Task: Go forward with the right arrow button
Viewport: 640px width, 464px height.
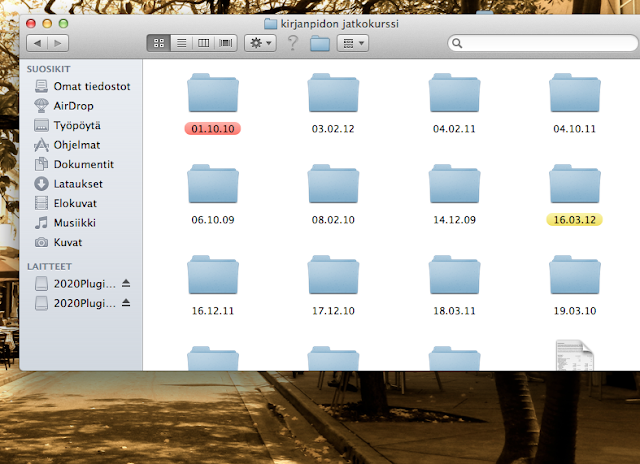Action: point(58,43)
